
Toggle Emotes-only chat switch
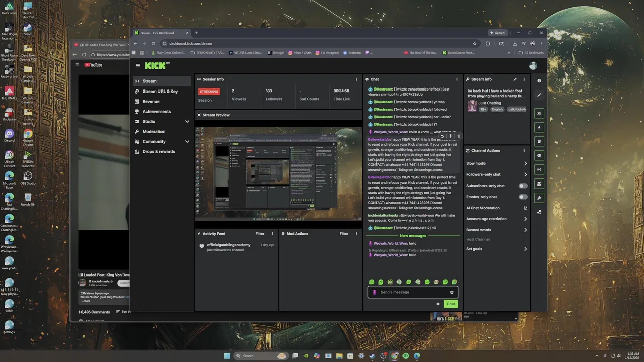pyautogui.click(x=523, y=197)
